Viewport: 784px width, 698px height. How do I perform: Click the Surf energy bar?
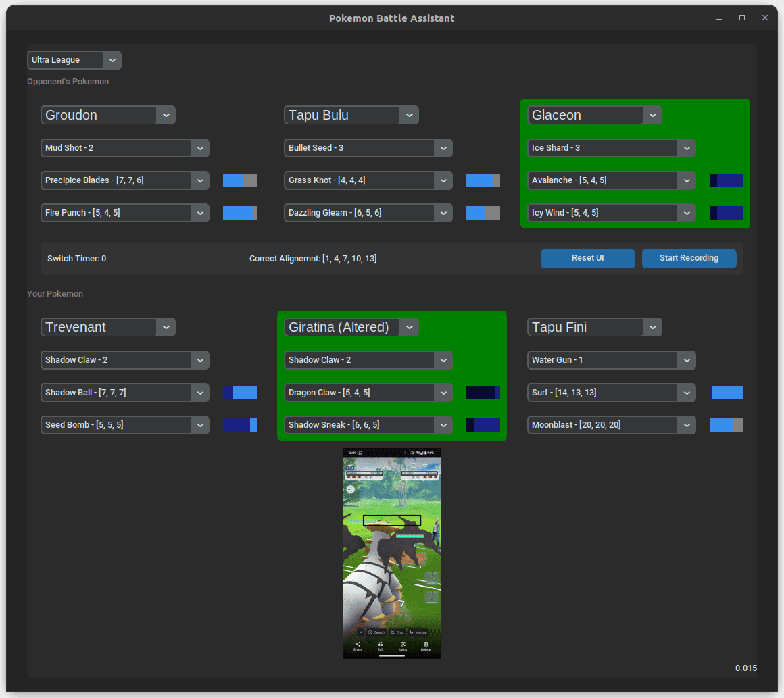coord(727,393)
